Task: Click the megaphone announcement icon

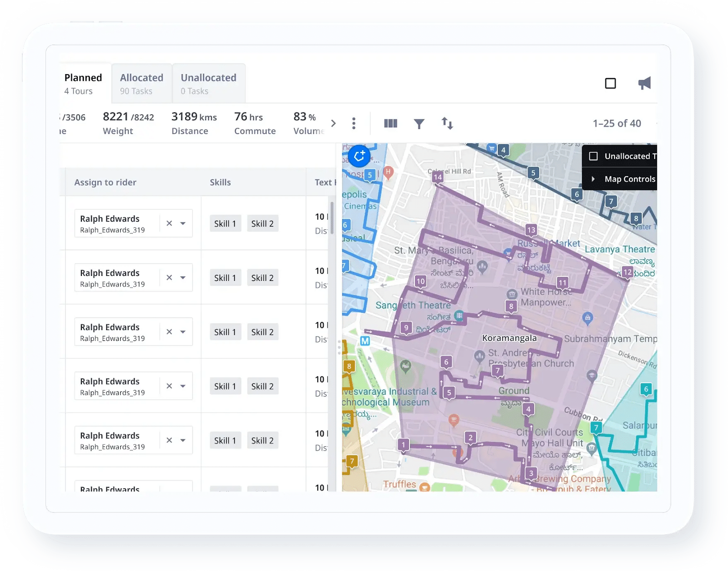Action: [645, 83]
